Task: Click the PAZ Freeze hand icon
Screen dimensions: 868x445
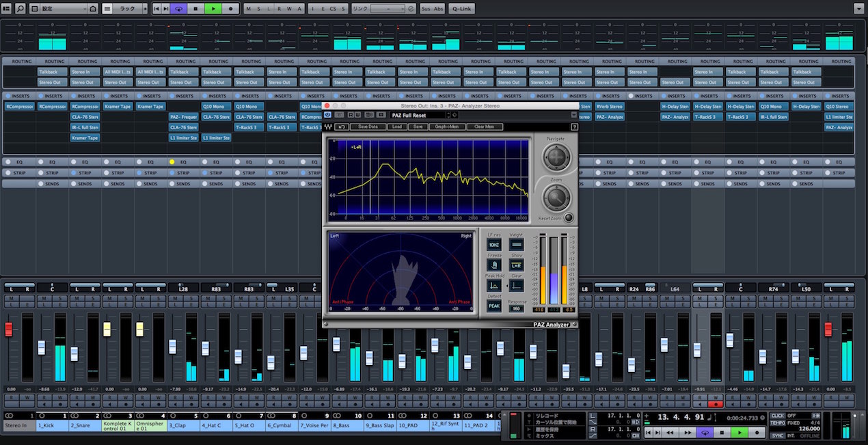Action: [494, 265]
